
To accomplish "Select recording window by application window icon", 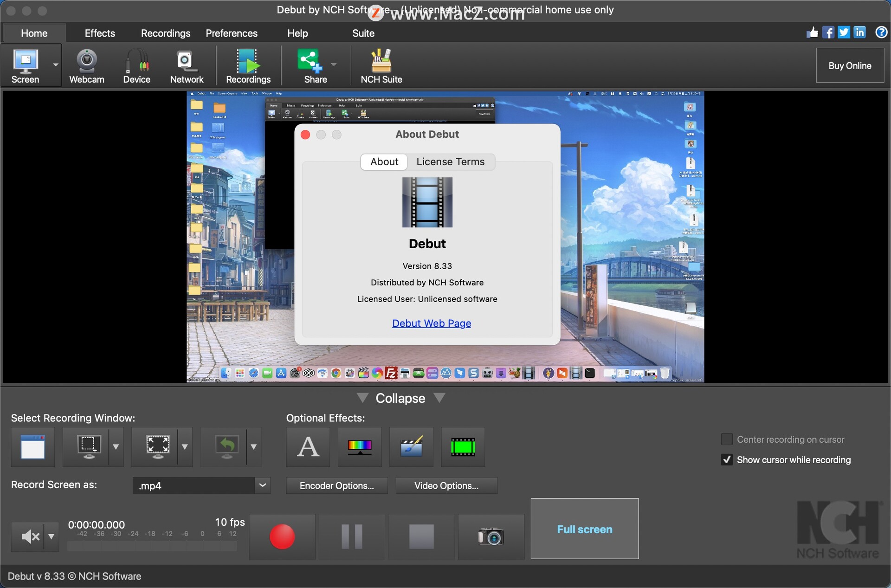I will pyautogui.click(x=33, y=447).
